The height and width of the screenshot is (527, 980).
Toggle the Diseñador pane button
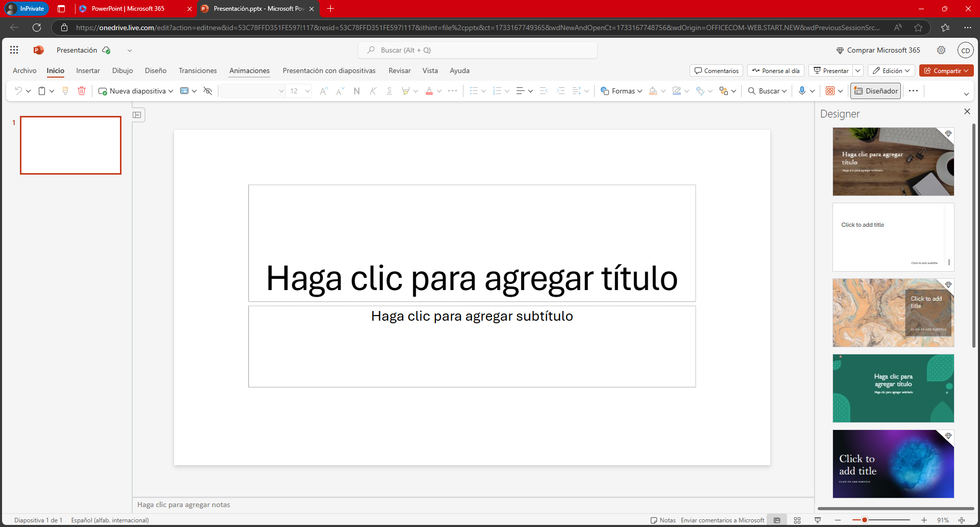pos(876,91)
